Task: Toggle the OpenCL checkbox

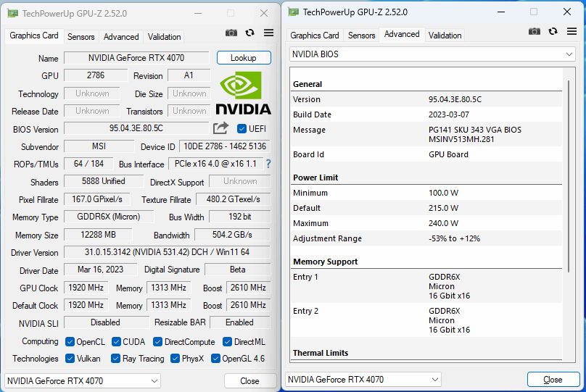Action: (70, 341)
